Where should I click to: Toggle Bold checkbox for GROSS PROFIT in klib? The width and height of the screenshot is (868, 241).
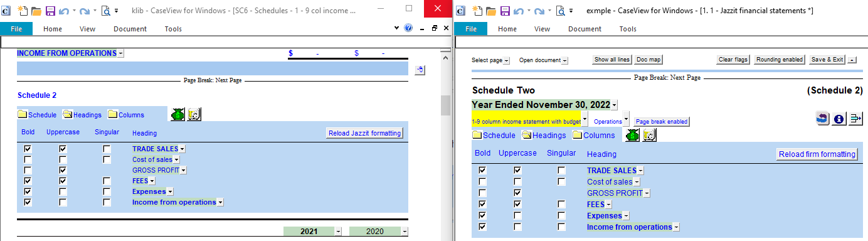(28, 170)
